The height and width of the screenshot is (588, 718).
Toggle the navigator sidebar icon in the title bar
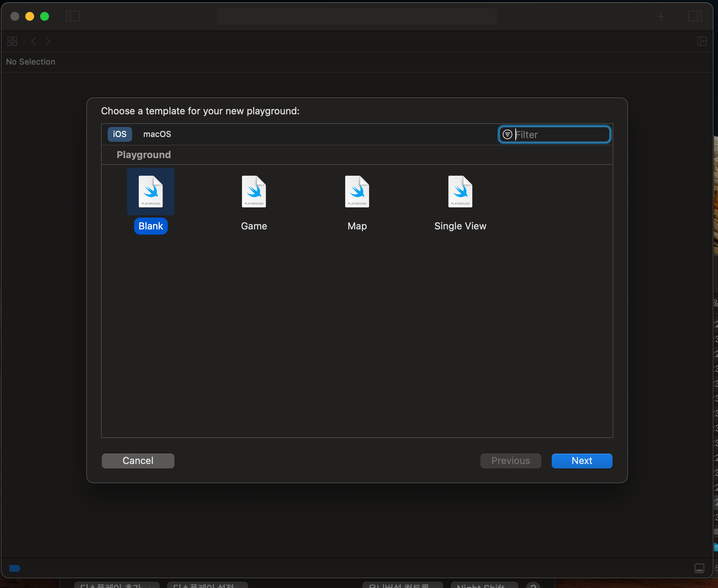click(73, 16)
